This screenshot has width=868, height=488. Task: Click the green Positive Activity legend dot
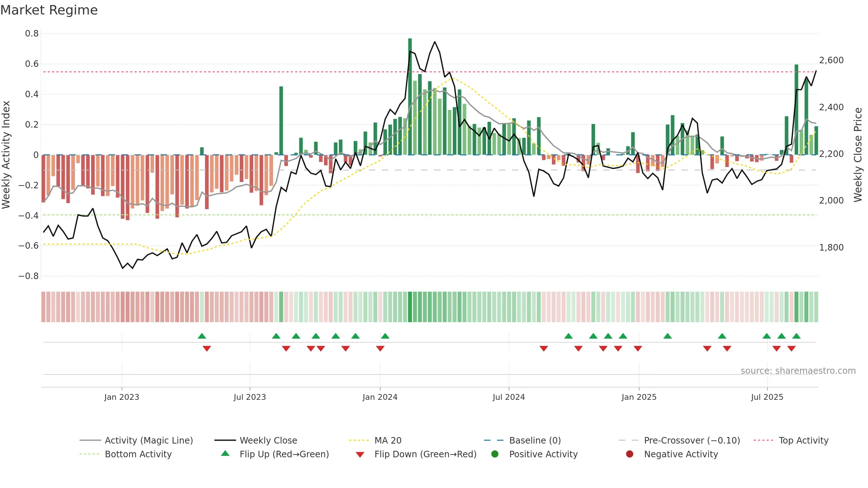[x=495, y=454]
